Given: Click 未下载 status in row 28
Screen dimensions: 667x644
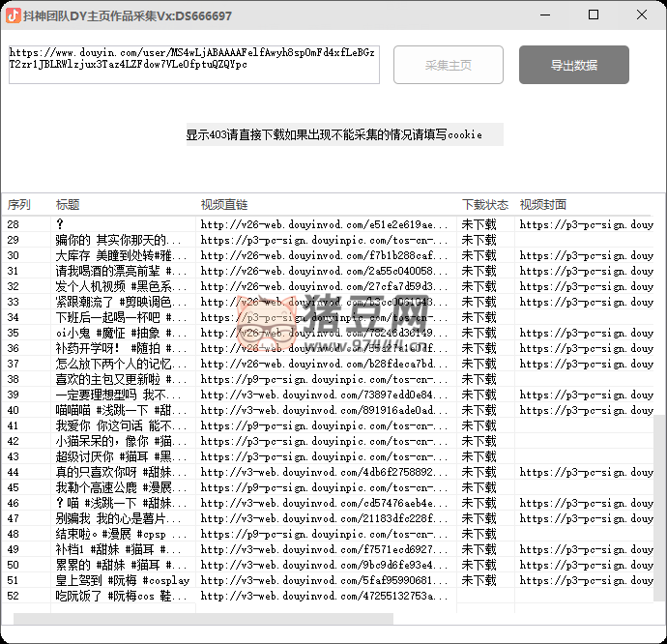Looking at the screenshot, I should click(x=478, y=224).
